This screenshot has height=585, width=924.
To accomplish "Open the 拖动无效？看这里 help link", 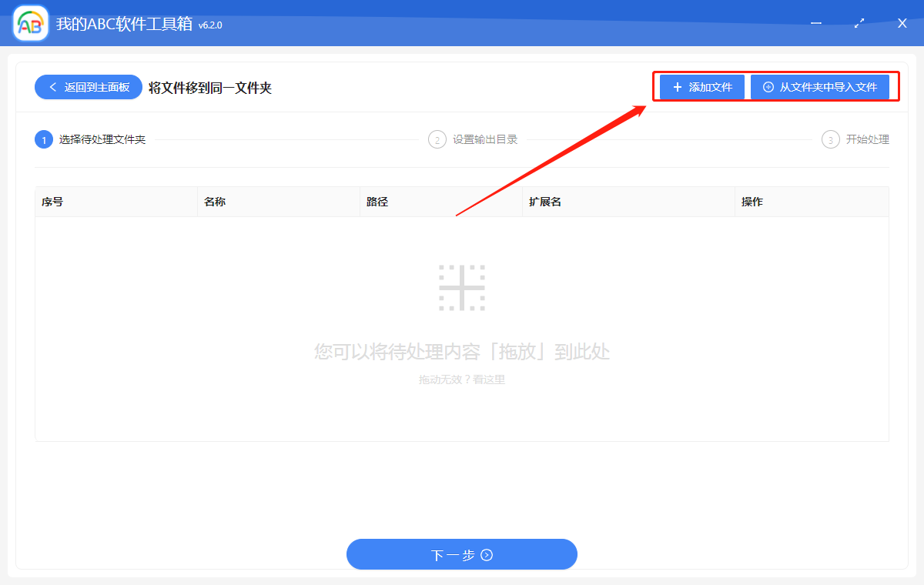I will (x=461, y=379).
